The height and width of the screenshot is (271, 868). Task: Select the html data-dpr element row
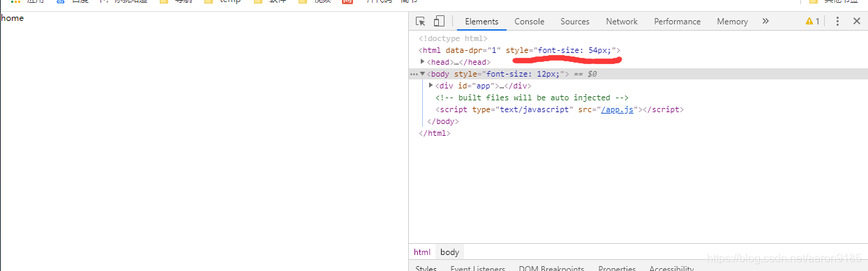pos(519,50)
